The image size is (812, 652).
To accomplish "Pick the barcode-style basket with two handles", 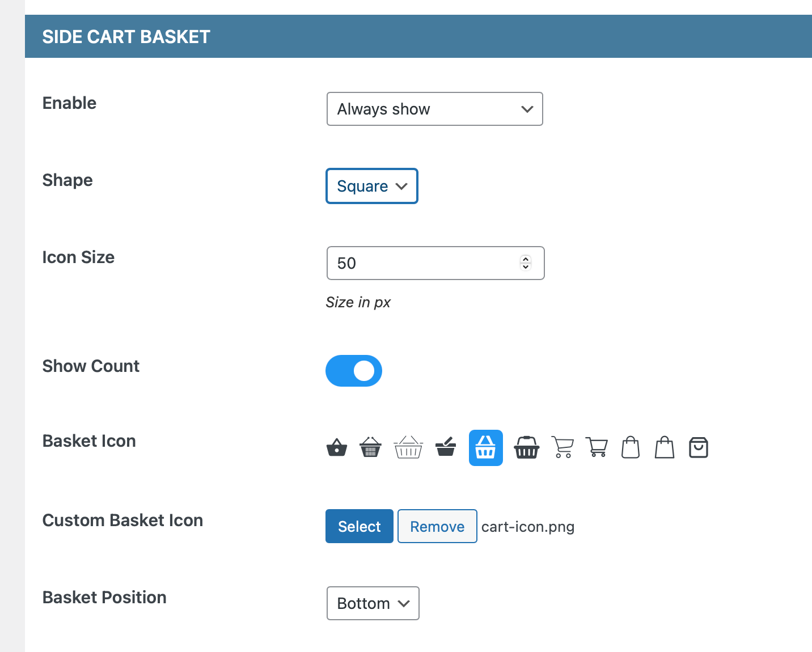I will [370, 448].
